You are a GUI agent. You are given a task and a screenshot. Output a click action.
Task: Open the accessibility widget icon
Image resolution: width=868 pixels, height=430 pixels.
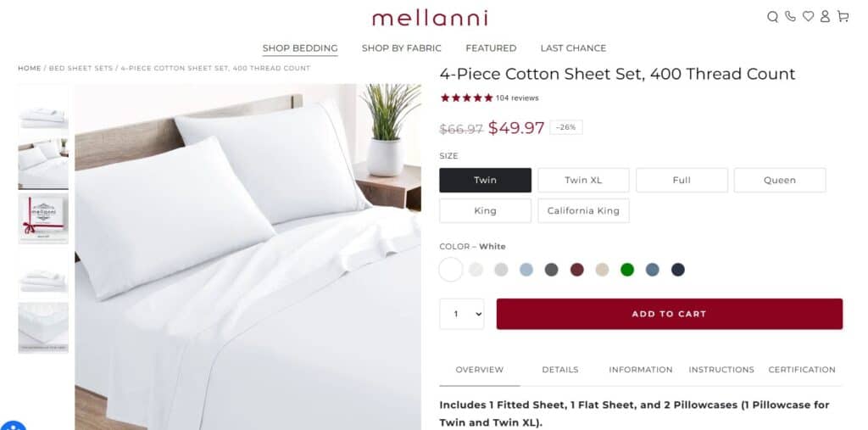point(13,426)
